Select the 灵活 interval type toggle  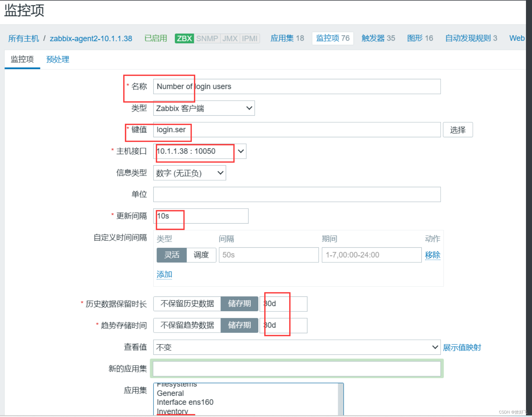click(172, 255)
